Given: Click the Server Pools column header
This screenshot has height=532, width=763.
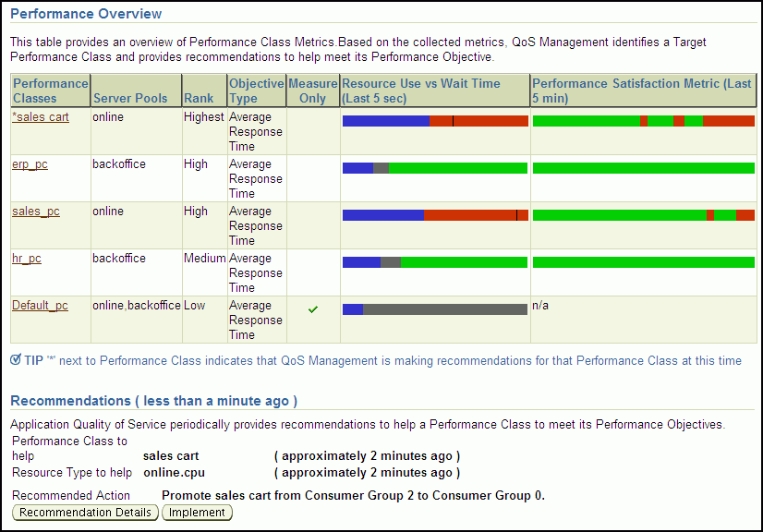Looking at the screenshot, I should 130,98.
